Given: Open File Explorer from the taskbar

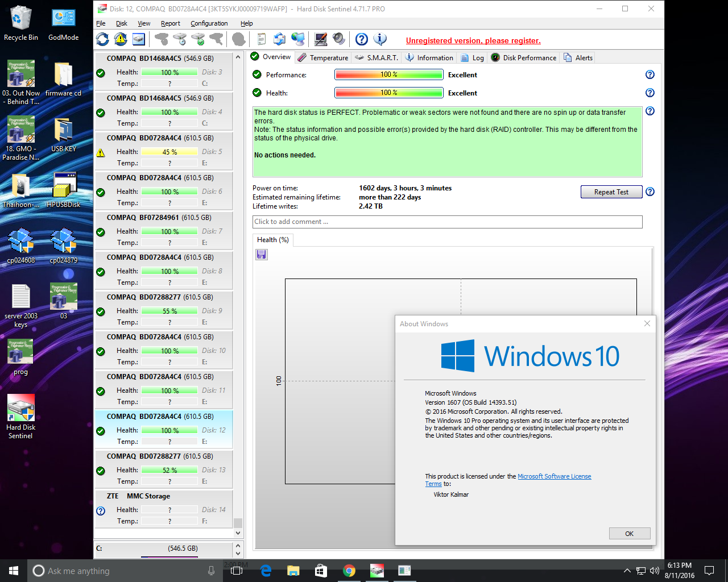Looking at the screenshot, I should coord(293,571).
